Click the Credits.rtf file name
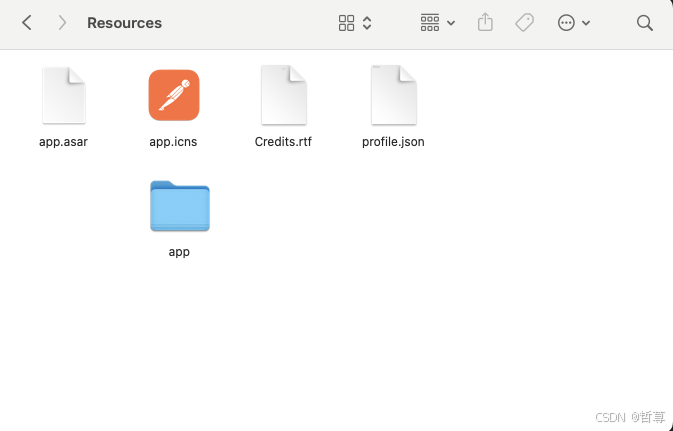Screen dimensions: 673x431 (283, 142)
